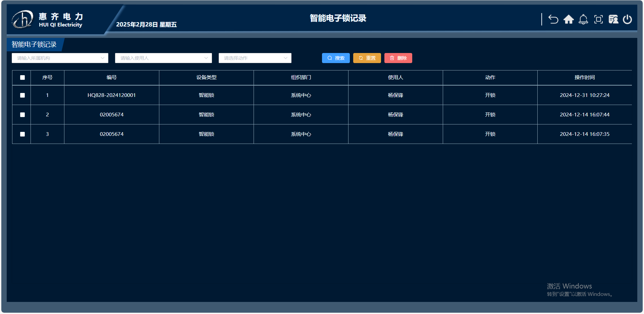This screenshot has width=644, height=314.
Task: Click 开锁 in row 2
Action: click(490, 115)
